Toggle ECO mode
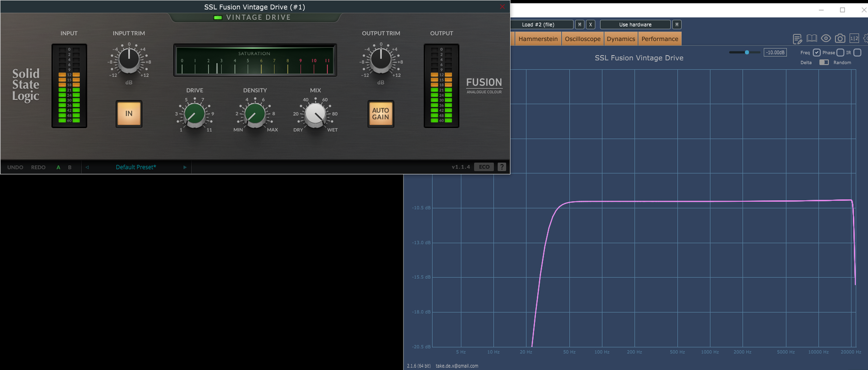The width and height of the screenshot is (868, 370). coord(484,167)
